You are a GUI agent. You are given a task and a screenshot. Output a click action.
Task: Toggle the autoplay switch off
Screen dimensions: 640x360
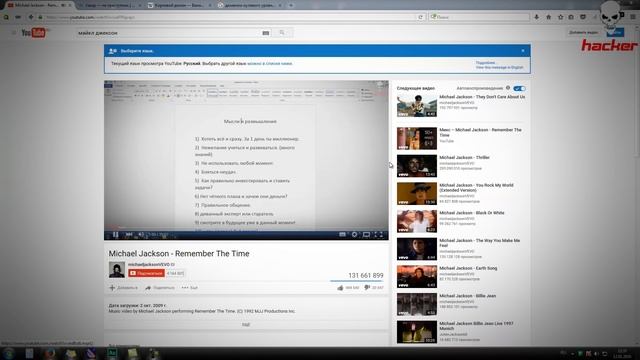point(519,88)
